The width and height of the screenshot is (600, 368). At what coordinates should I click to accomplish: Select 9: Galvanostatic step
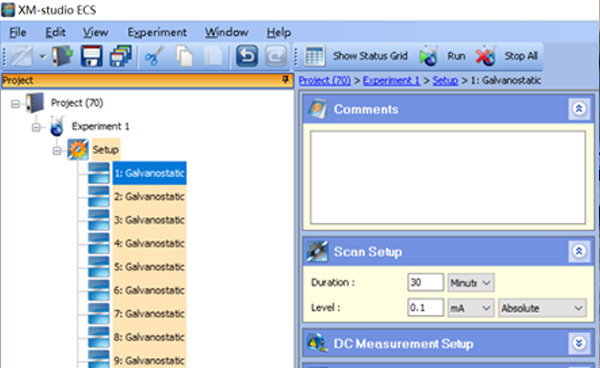pos(149,360)
